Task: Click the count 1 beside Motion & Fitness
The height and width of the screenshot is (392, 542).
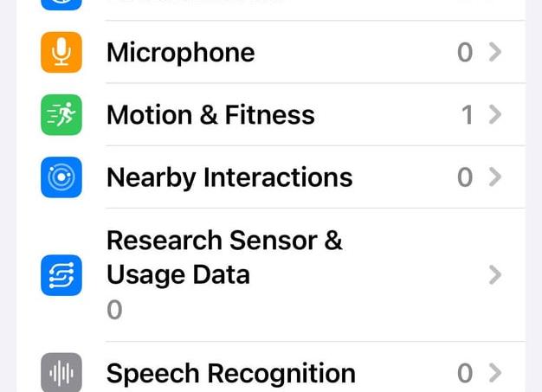Action: pyautogui.click(x=467, y=115)
